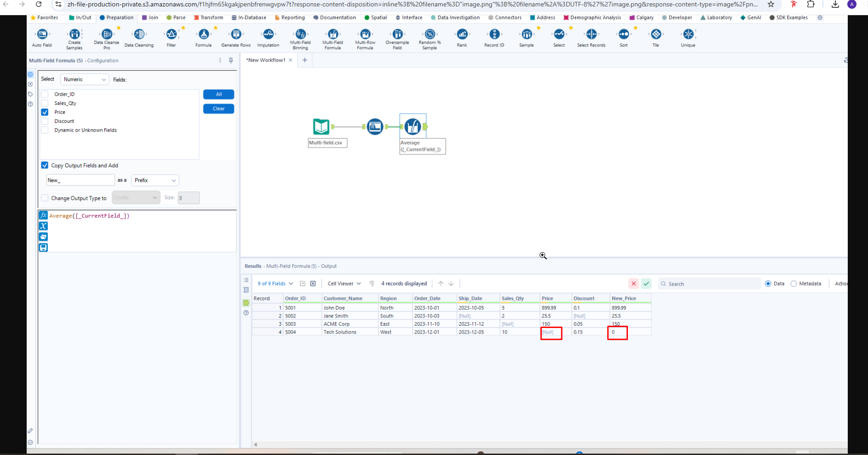
Task: Click the Sort tool icon
Action: (623, 35)
